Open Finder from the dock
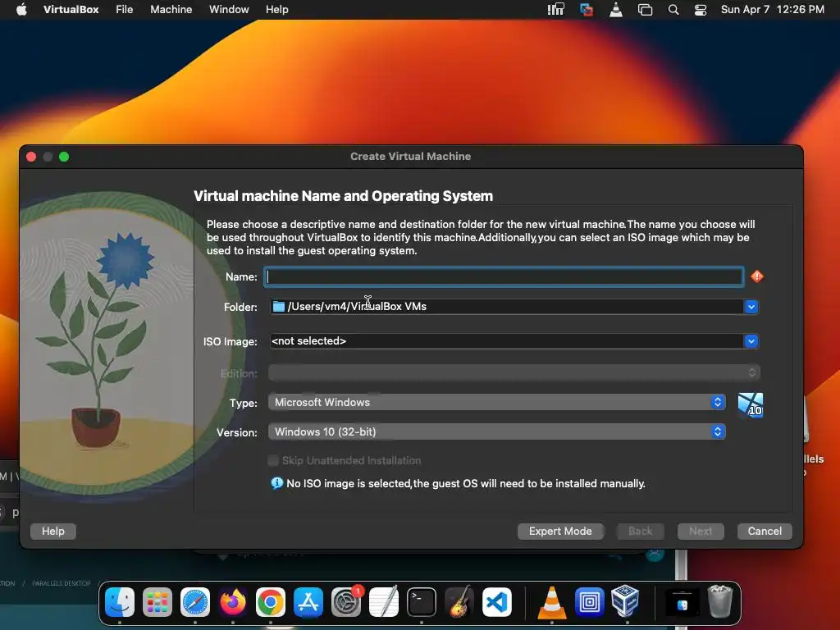840x630 pixels. [120, 602]
